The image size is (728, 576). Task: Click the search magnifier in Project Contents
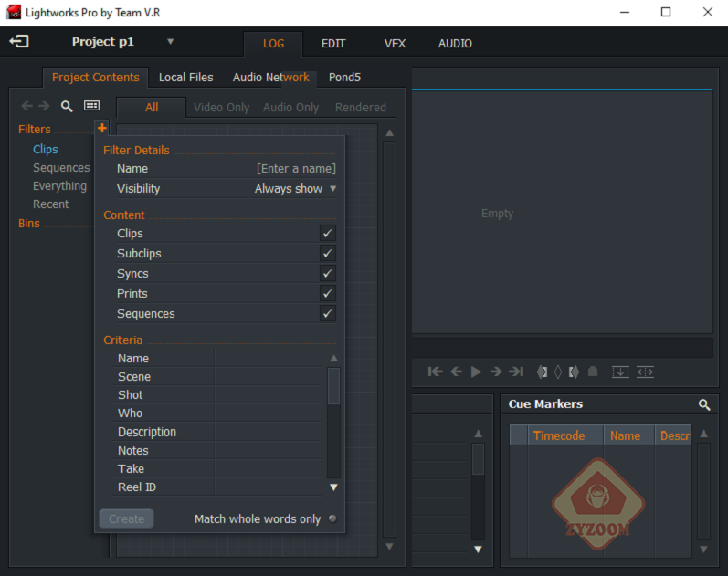[67, 106]
